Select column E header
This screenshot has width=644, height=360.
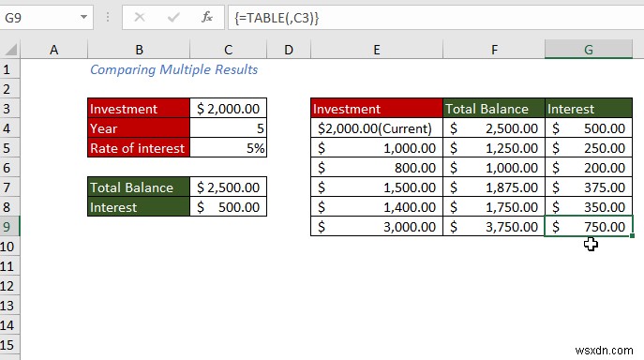click(x=377, y=50)
